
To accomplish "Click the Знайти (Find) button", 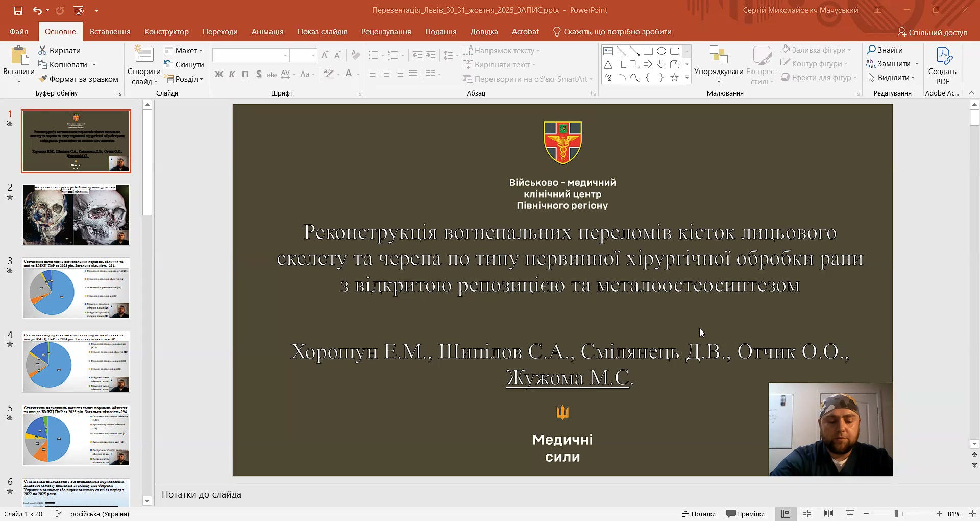I will point(885,50).
